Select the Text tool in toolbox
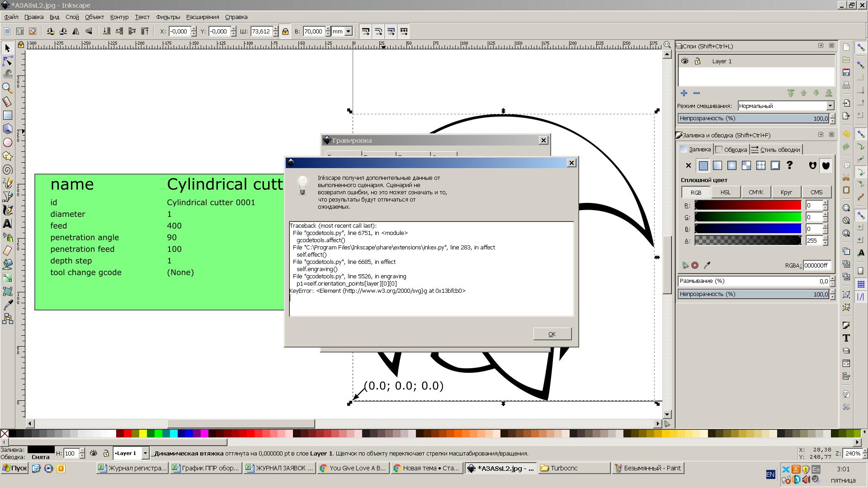Screen dimensions: 868x488 click(x=7, y=224)
